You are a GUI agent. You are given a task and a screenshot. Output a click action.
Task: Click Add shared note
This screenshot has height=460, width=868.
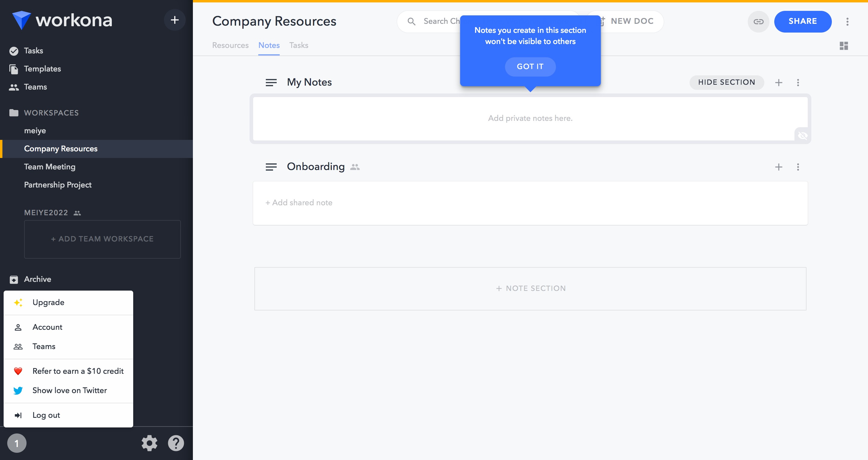tap(299, 203)
